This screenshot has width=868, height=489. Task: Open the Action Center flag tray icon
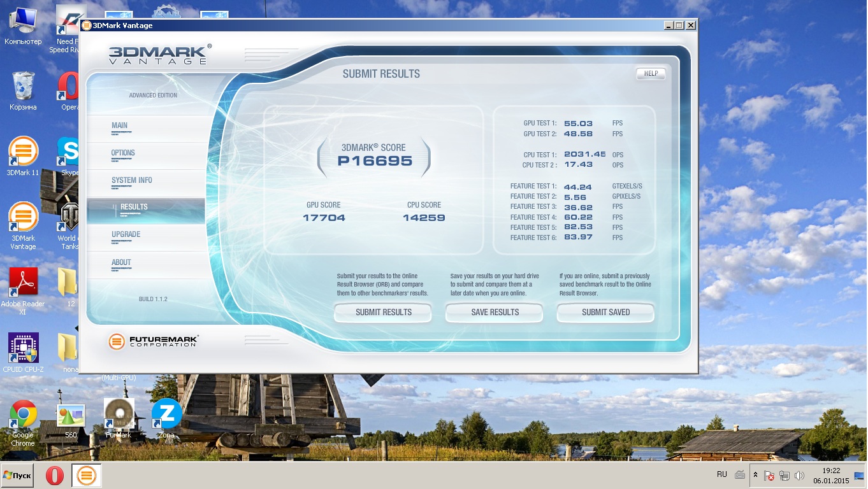pos(770,476)
